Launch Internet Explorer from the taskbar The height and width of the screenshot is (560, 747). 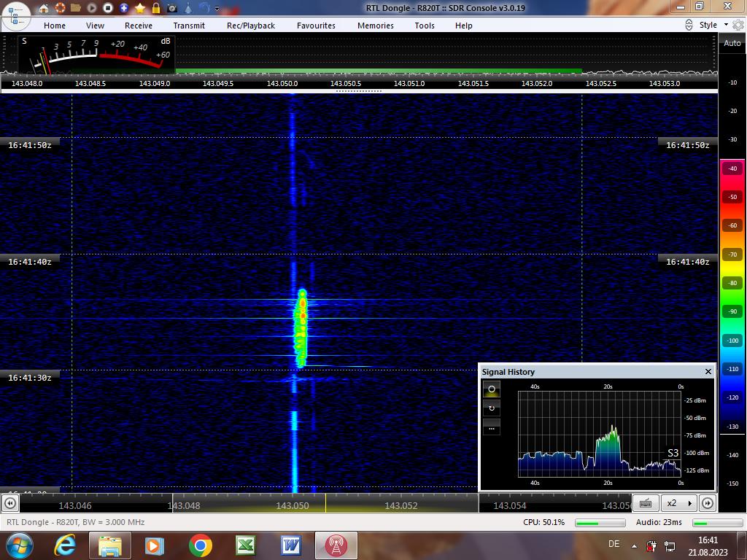[x=65, y=545]
